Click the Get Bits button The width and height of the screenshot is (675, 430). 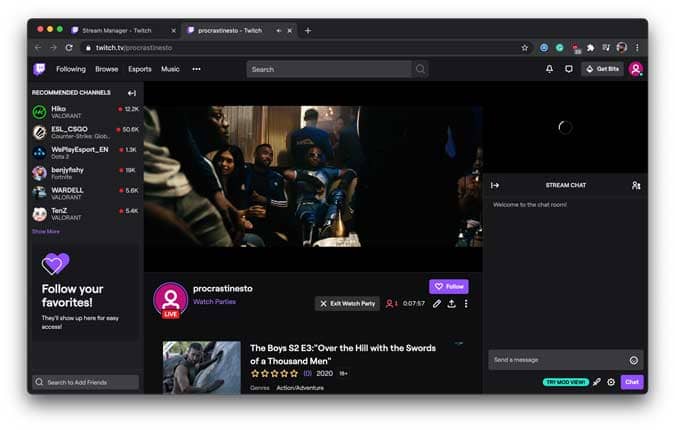click(602, 69)
